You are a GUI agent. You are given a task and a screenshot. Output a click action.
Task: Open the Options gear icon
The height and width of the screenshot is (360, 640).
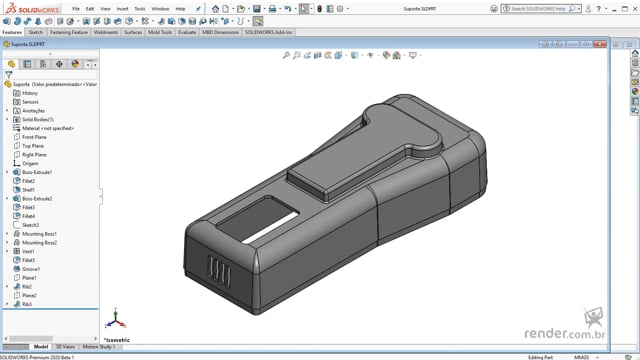pyautogui.click(x=340, y=9)
